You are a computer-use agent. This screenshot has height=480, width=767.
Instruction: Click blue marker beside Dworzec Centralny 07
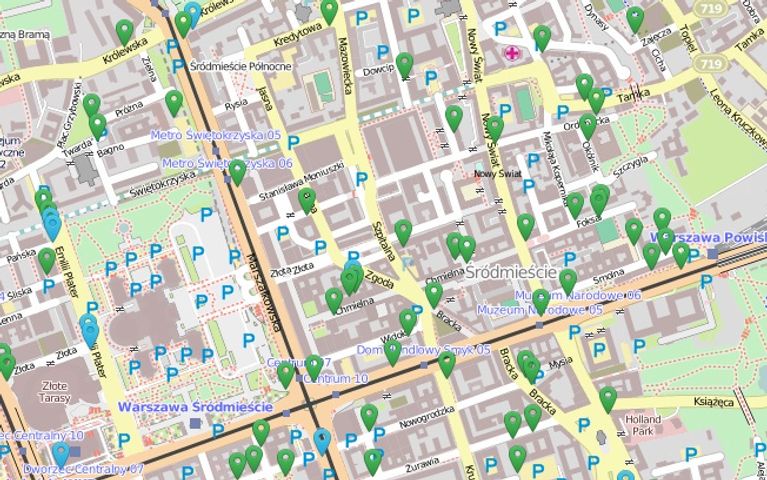click(x=61, y=454)
